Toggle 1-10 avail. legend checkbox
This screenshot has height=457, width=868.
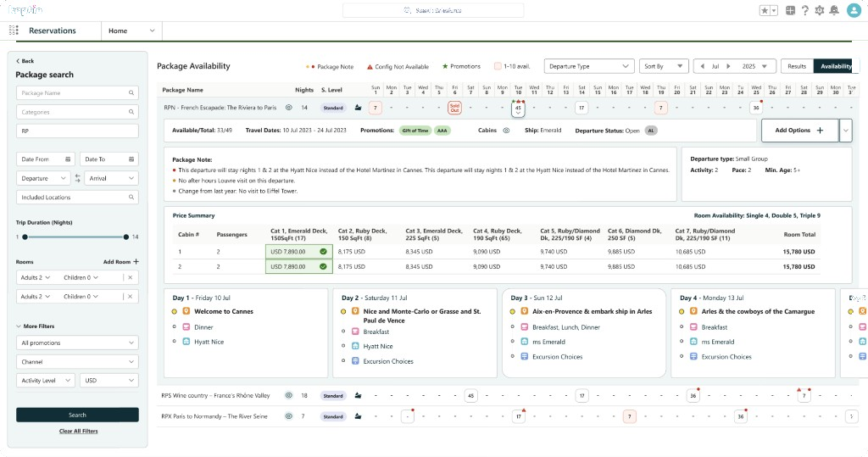[x=498, y=66]
